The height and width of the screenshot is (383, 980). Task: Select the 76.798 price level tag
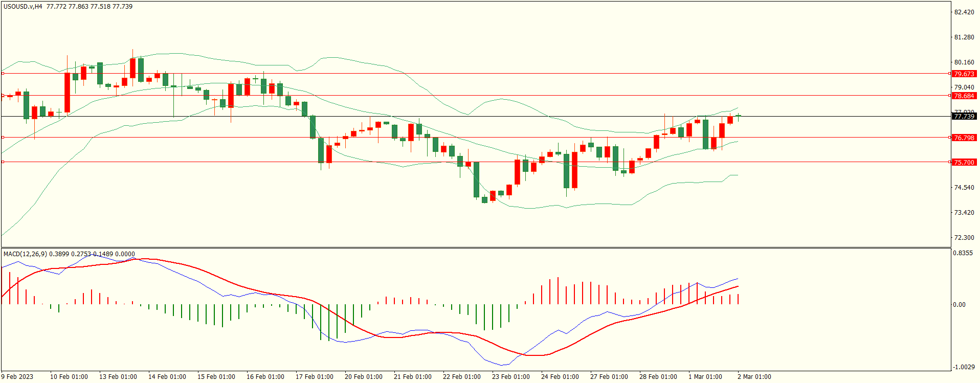(x=964, y=138)
